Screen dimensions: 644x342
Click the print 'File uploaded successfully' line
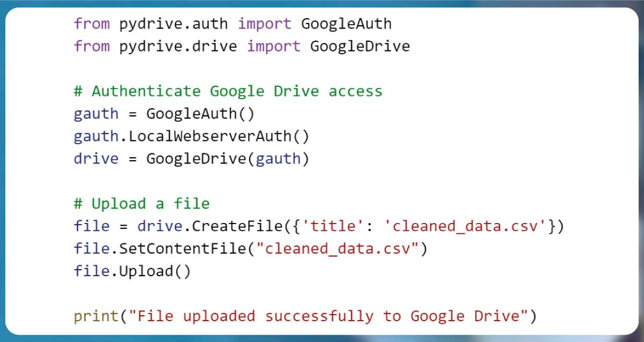click(x=305, y=316)
